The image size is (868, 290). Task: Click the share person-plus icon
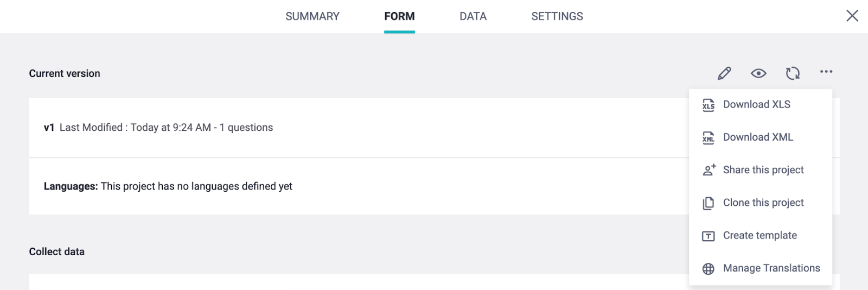(709, 170)
